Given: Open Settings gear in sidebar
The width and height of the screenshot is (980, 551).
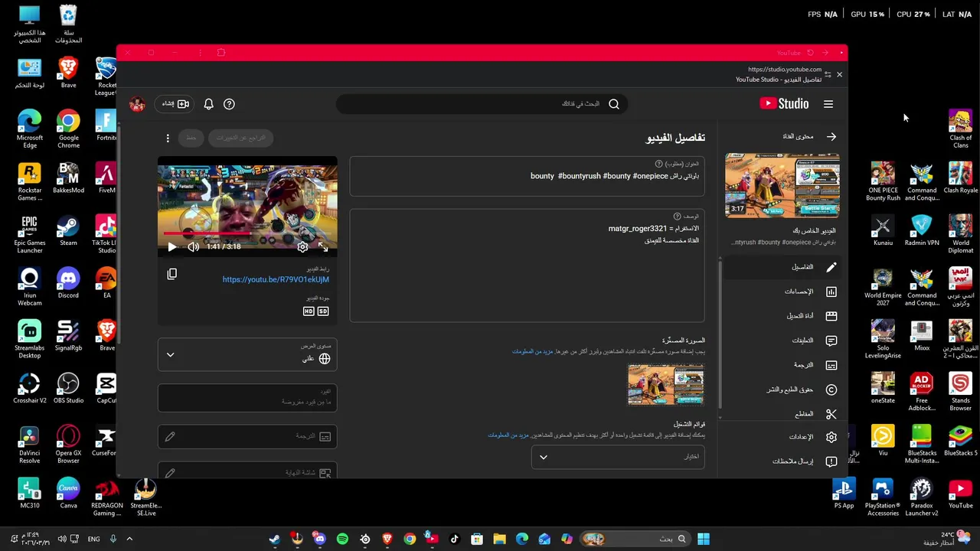Looking at the screenshot, I should coord(782,437).
